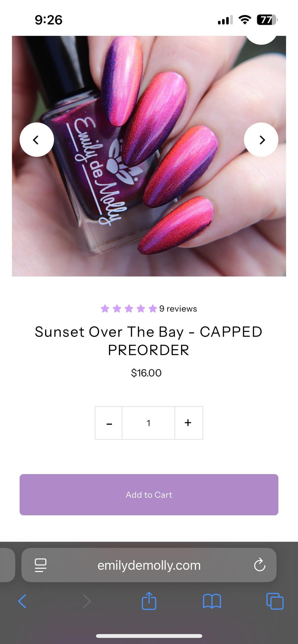Tap the partial white circle button atop image
298x644 pixels.
click(261, 39)
